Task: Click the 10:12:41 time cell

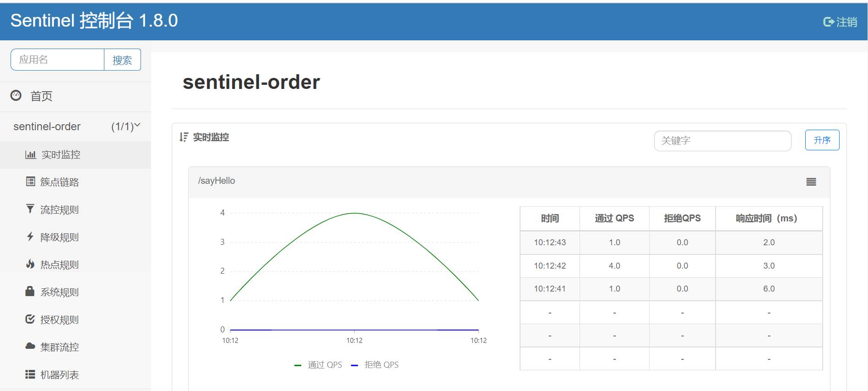Action: coord(550,289)
